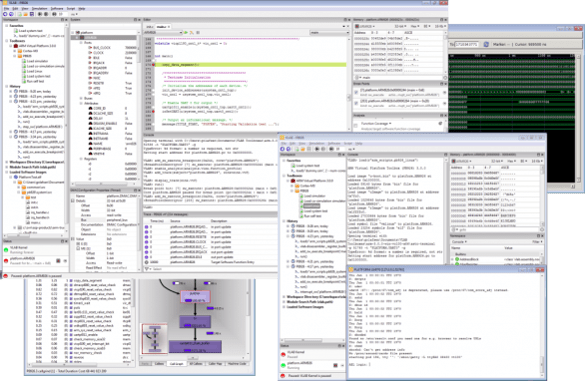Click the waveform time input field
The height and width of the screenshot is (381, 585).
click(x=466, y=44)
